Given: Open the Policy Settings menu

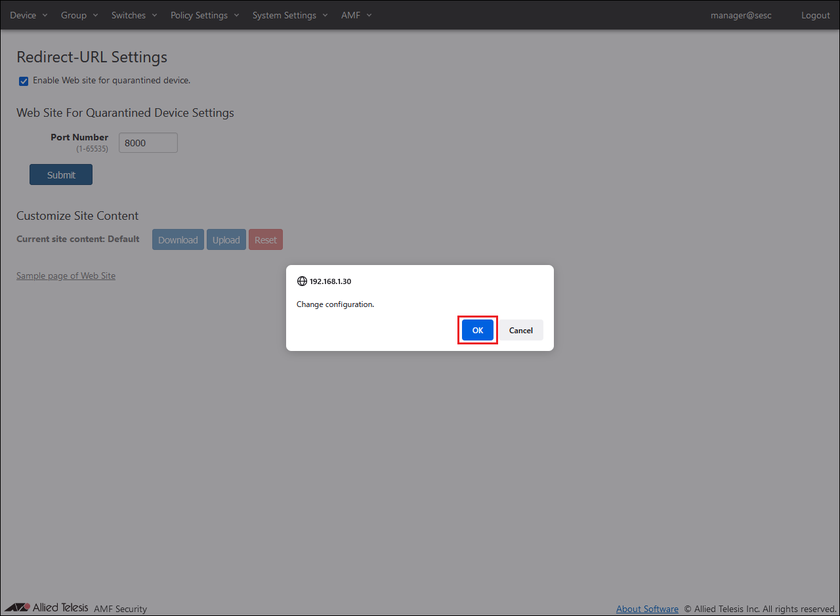Looking at the screenshot, I should point(205,15).
